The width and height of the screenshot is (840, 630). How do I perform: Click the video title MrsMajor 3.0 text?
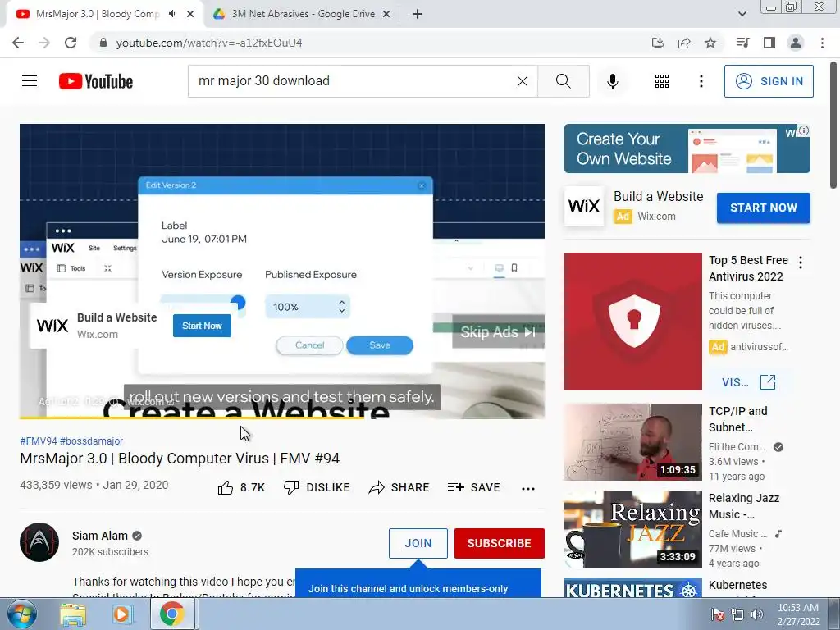[180, 459]
